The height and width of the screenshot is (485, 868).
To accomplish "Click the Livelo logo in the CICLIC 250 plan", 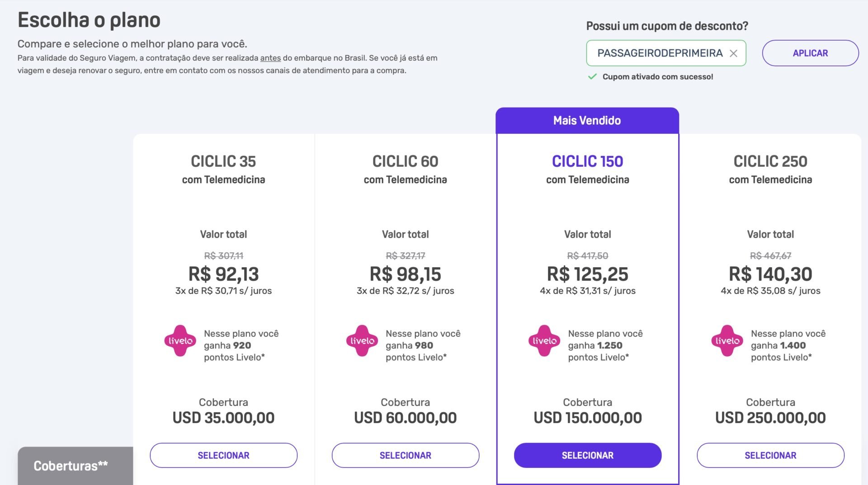I will tap(727, 341).
